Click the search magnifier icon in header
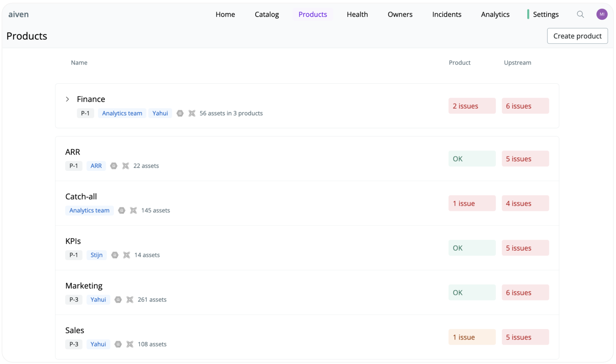Screen dimensions: 616x364 pyautogui.click(x=580, y=14)
